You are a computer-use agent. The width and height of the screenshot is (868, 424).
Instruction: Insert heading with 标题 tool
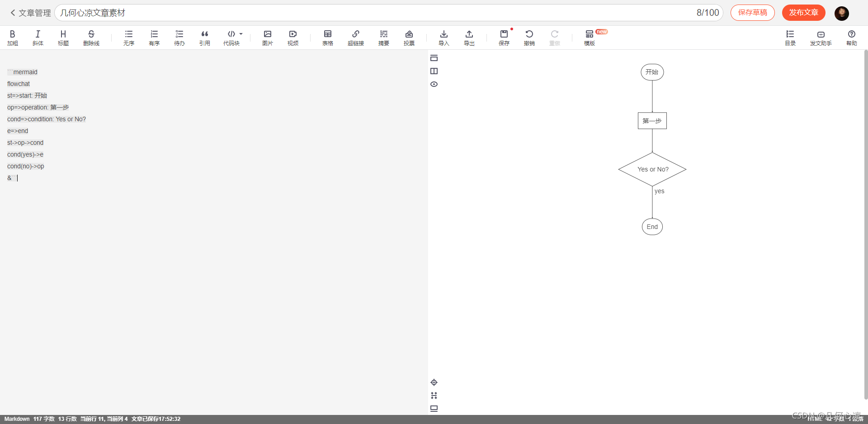(63, 38)
